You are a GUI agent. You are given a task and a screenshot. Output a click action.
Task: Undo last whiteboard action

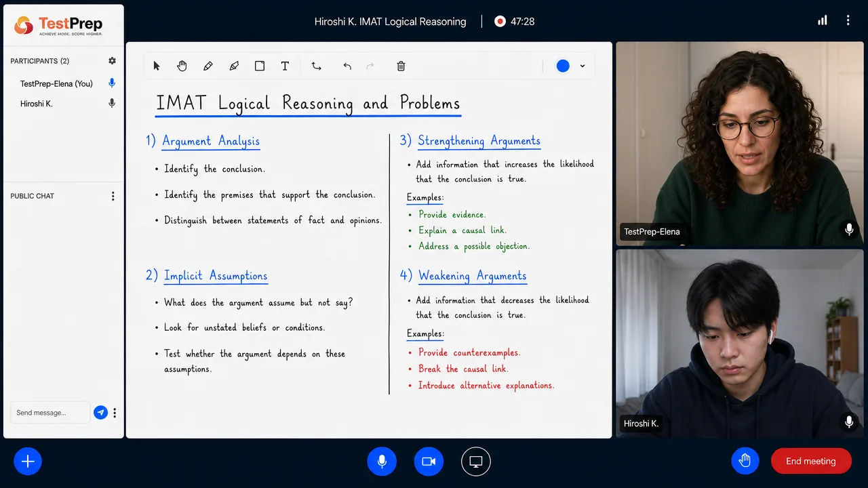(347, 66)
